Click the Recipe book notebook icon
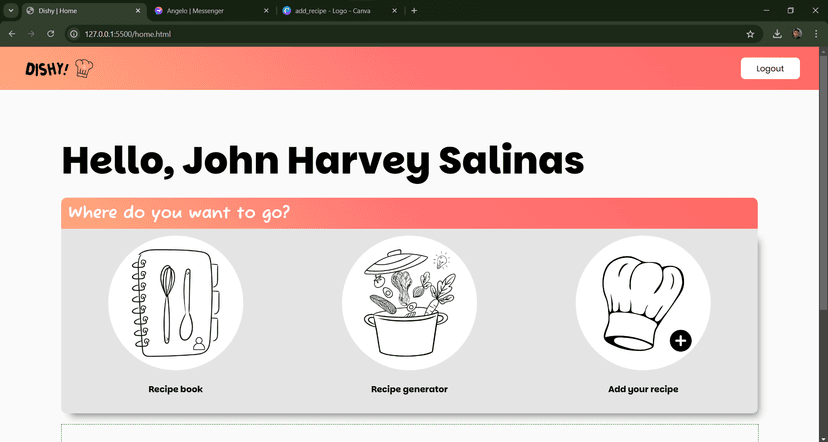The height and width of the screenshot is (442, 828). pyautogui.click(x=175, y=303)
